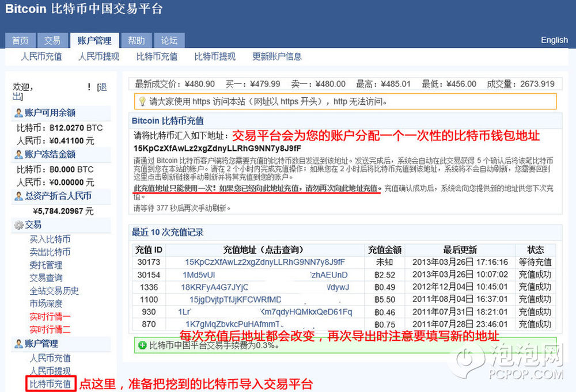Viewport: 576px width, 392px height.
Task: Open the 市场深度 sidebar link
Action: point(46,303)
